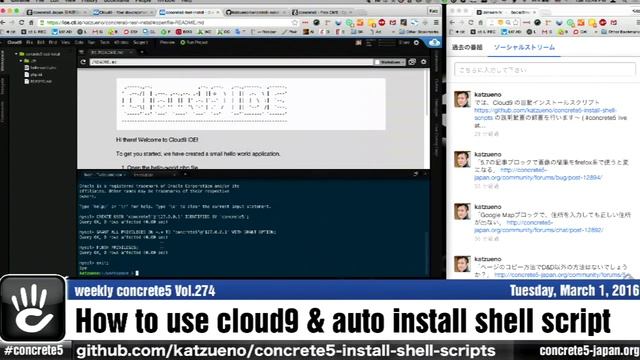This screenshot has height=360, width=640.
Task: Switch to the bash terminal tab
Action: [104, 175]
